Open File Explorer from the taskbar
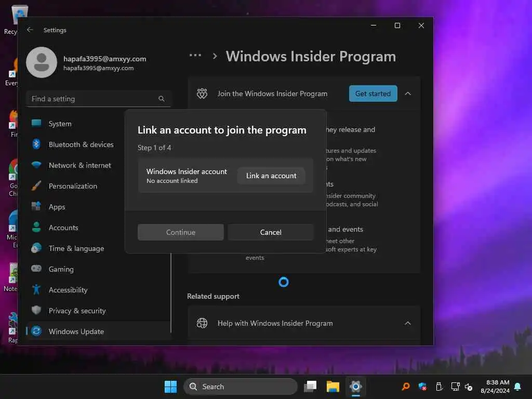Screen dimensions: 532x399 tap(333, 387)
